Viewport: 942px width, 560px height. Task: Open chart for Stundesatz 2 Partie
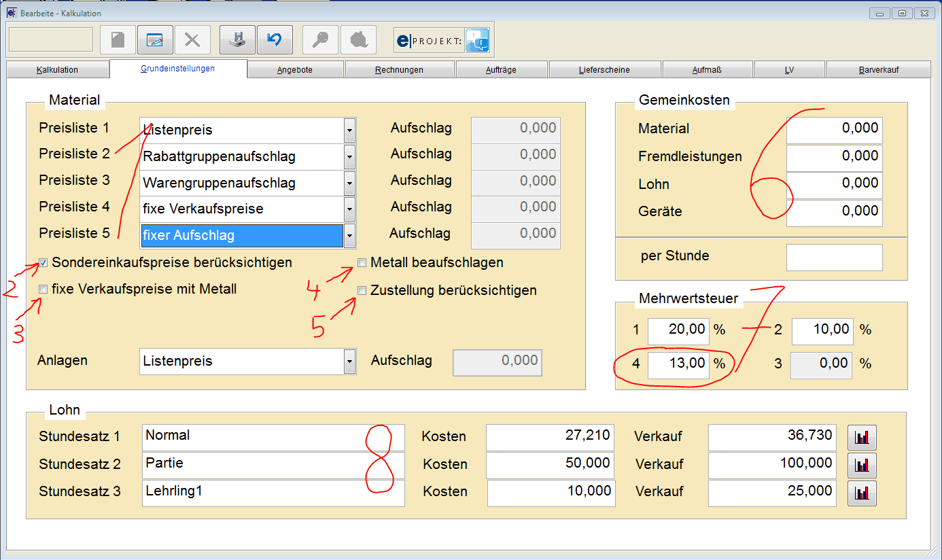[x=862, y=466]
